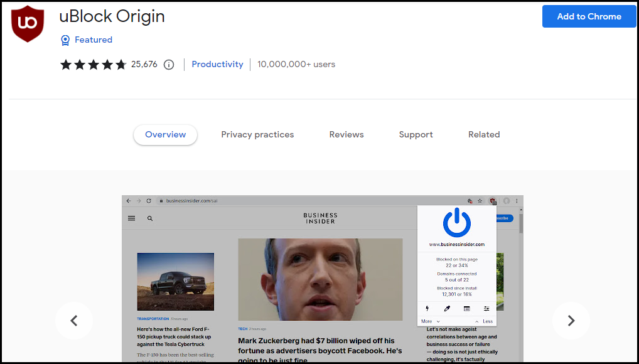Click the 25,676 ratings count

(x=144, y=65)
